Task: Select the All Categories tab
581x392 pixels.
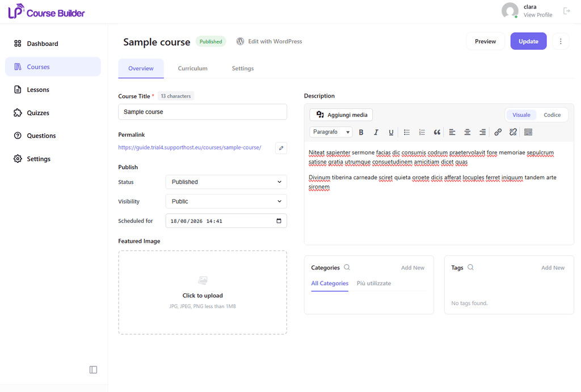Action: click(330, 284)
